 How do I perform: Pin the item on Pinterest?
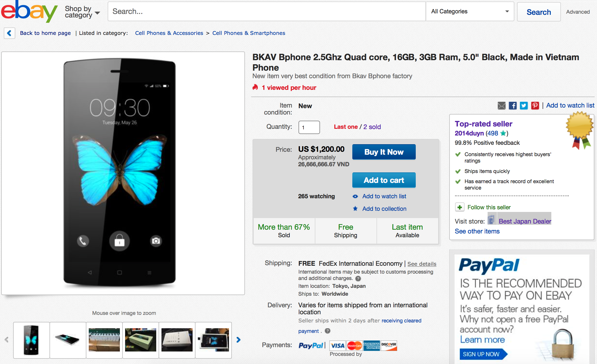[x=535, y=106]
